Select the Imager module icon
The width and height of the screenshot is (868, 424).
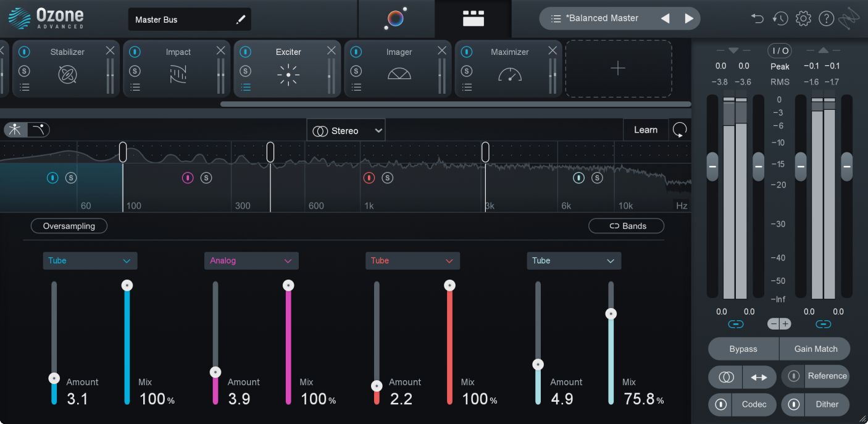coord(399,74)
